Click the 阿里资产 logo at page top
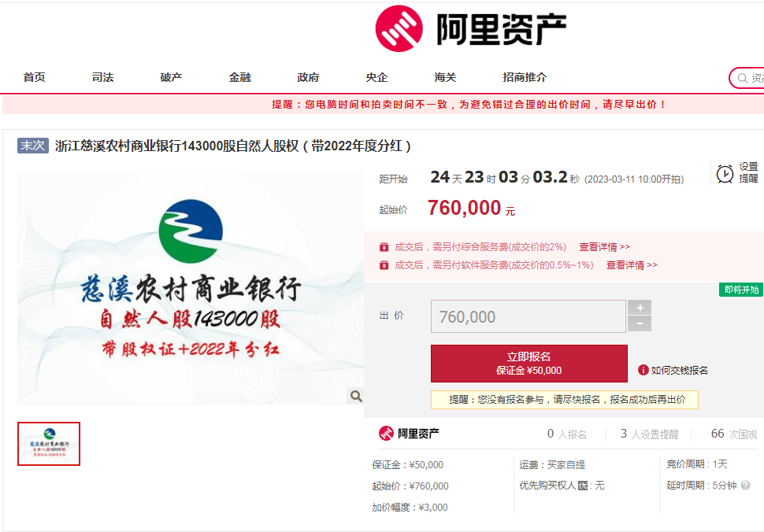 click(471, 28)
